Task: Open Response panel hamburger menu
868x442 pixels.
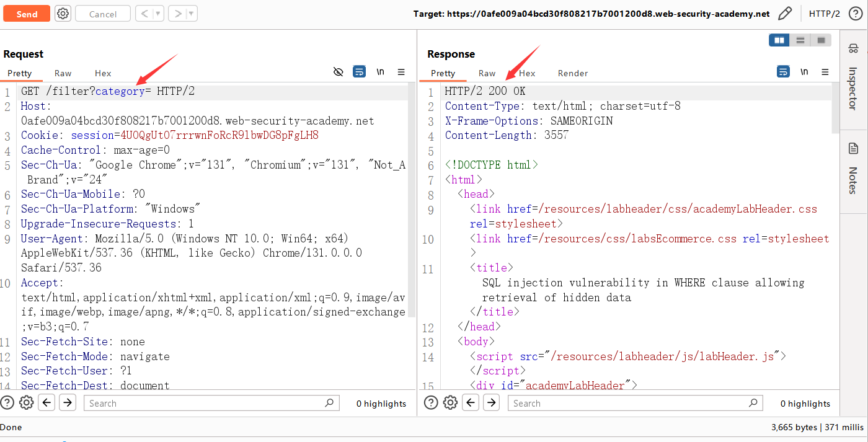Action: tap(825, 72)
